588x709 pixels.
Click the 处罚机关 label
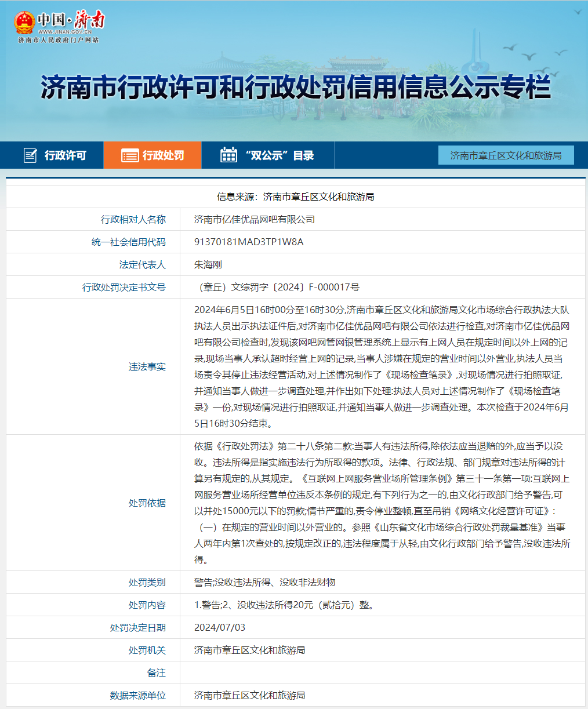click(x=147, y=650)
